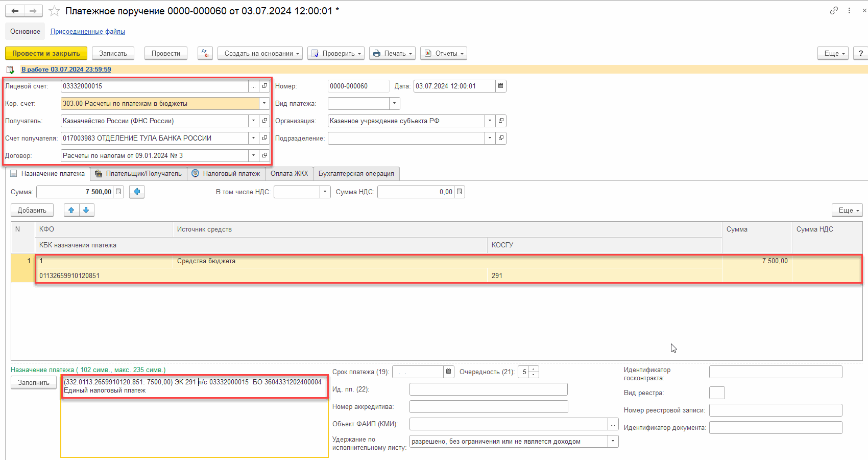The image size is (868, 460).
Task: Expand Вид платежа dropdown
Action: [x=394, y=103]
